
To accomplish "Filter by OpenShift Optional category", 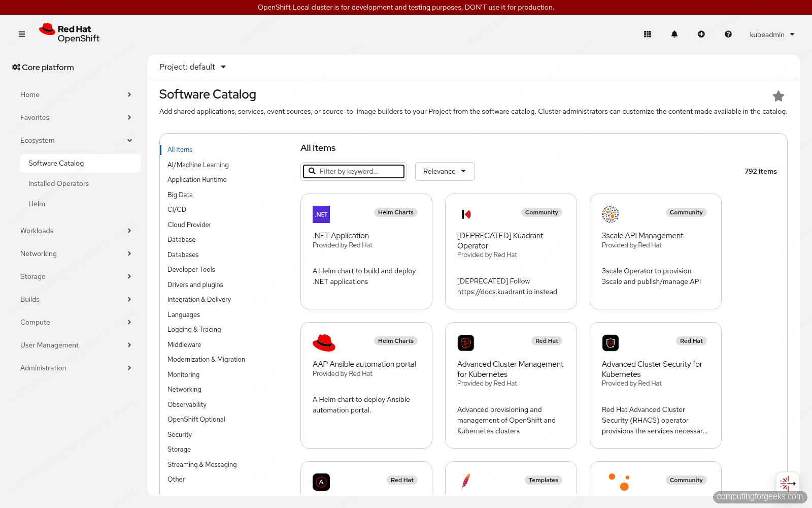I will click(196, 419).
